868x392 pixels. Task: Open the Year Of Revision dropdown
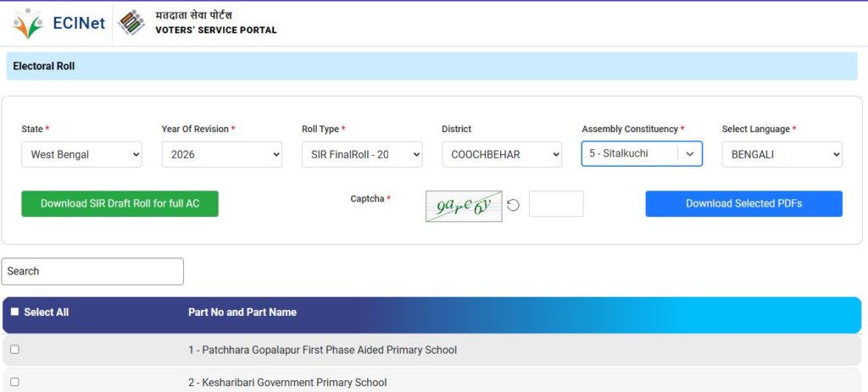click(x=221, y=154)
